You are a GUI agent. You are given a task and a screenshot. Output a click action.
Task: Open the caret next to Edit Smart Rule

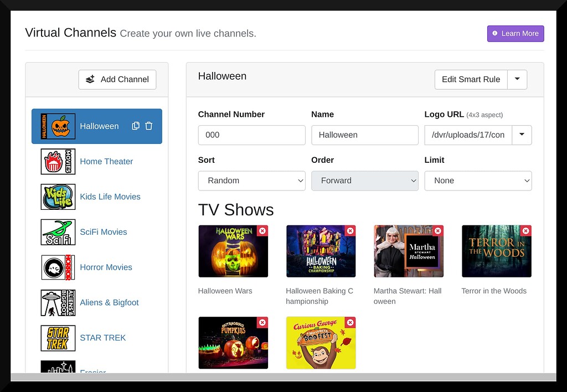pyautogui.click(x=517, y=79)
